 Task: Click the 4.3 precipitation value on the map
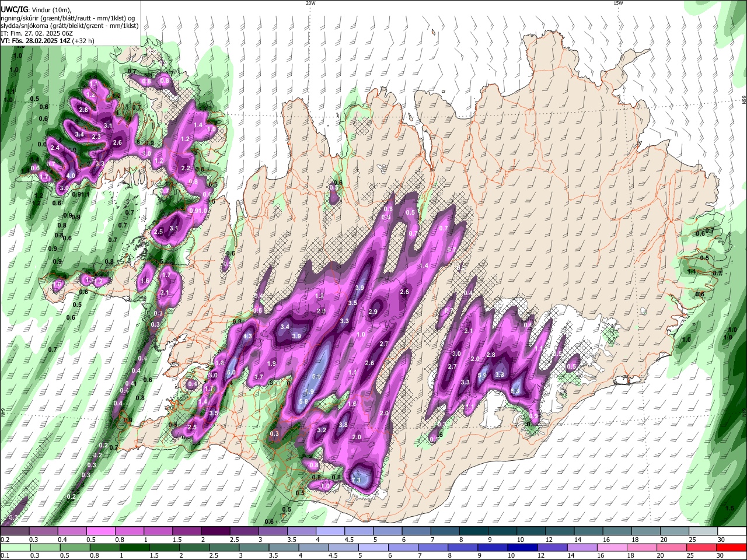tap(247, 336)
